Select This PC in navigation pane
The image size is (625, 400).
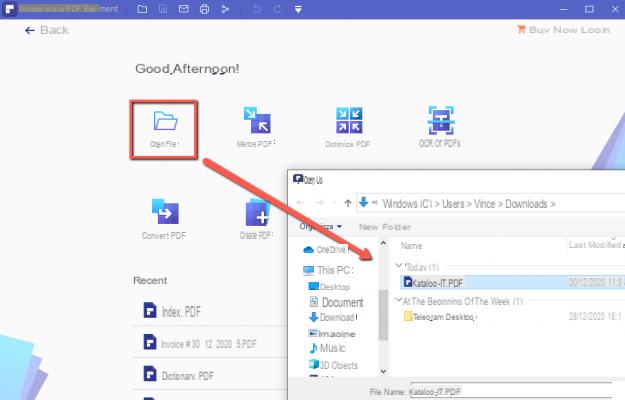pos(328,270)
